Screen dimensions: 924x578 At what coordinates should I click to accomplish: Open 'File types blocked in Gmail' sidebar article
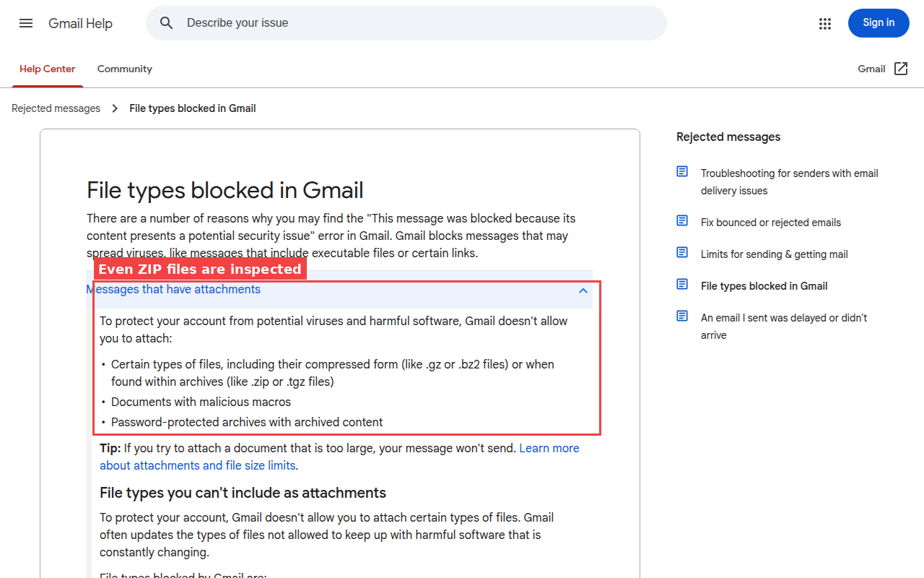tap(764, 285)
